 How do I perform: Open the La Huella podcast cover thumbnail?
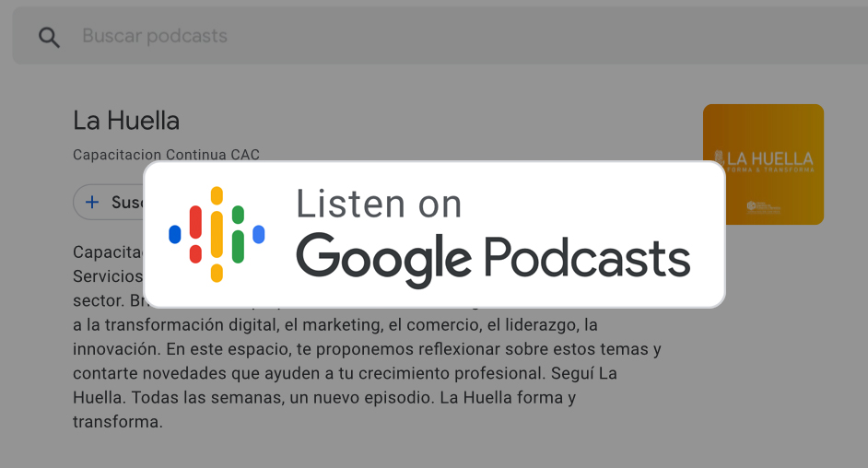pos(763,164)
